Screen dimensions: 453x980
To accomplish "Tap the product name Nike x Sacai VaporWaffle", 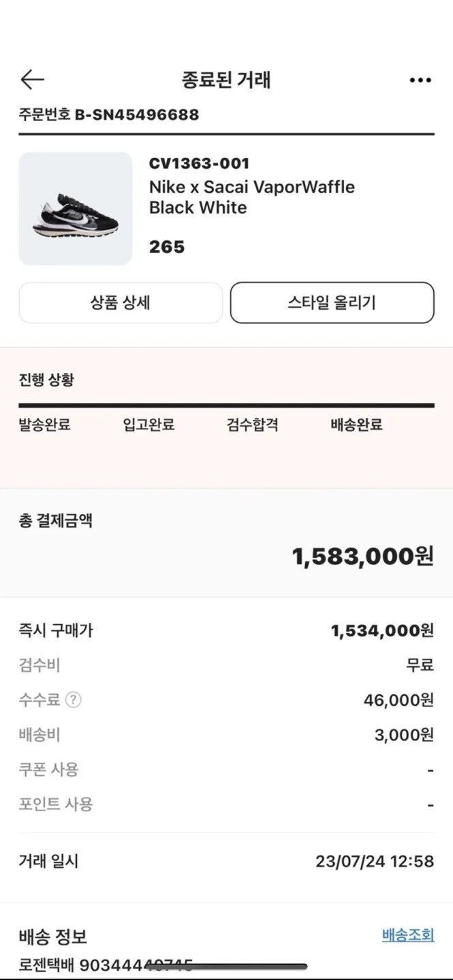I will 252,186.
